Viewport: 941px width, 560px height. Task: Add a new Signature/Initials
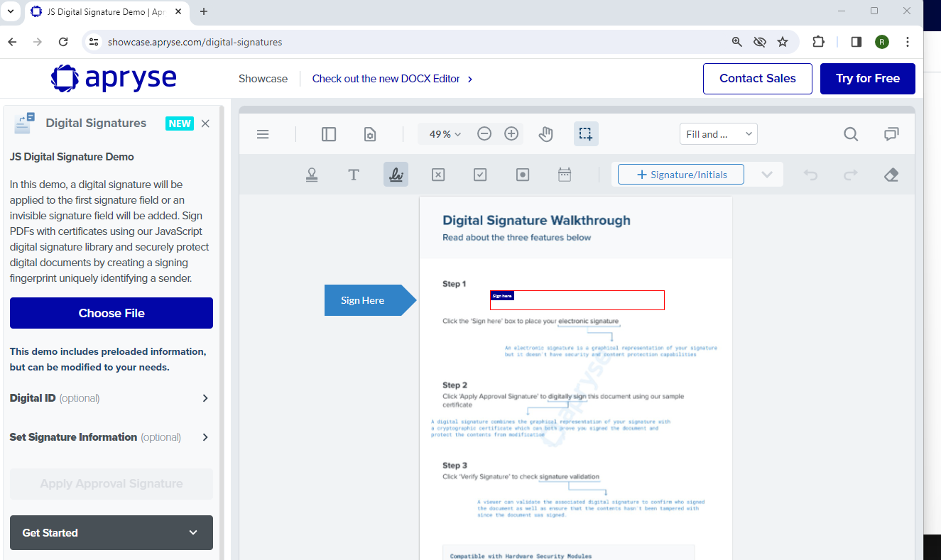click(x=681, y=175)
